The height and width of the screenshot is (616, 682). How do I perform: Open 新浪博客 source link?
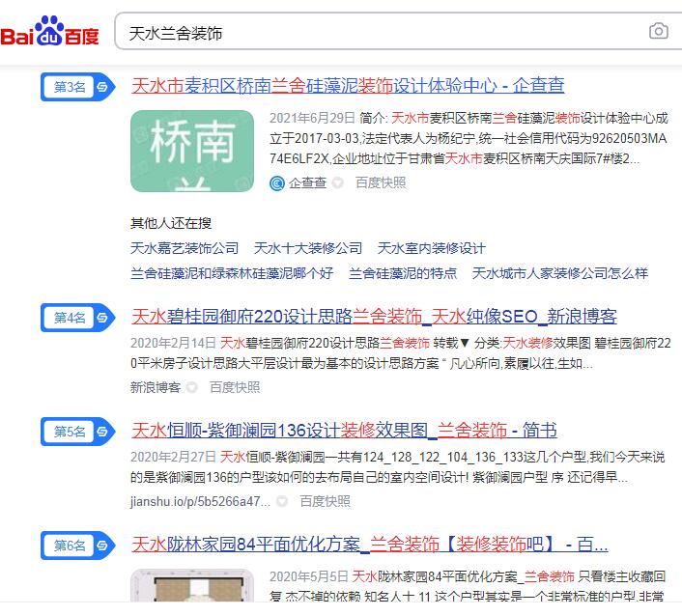click(156, 387)
